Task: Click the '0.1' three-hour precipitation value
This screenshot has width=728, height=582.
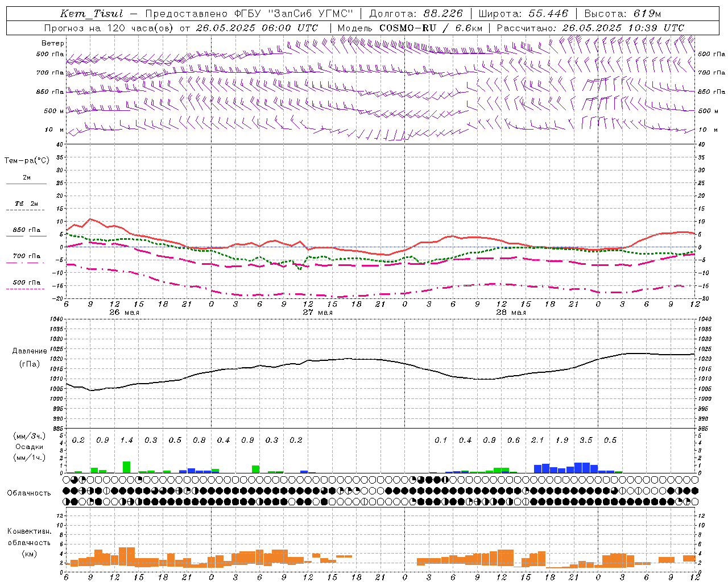Action: point(441,440)
